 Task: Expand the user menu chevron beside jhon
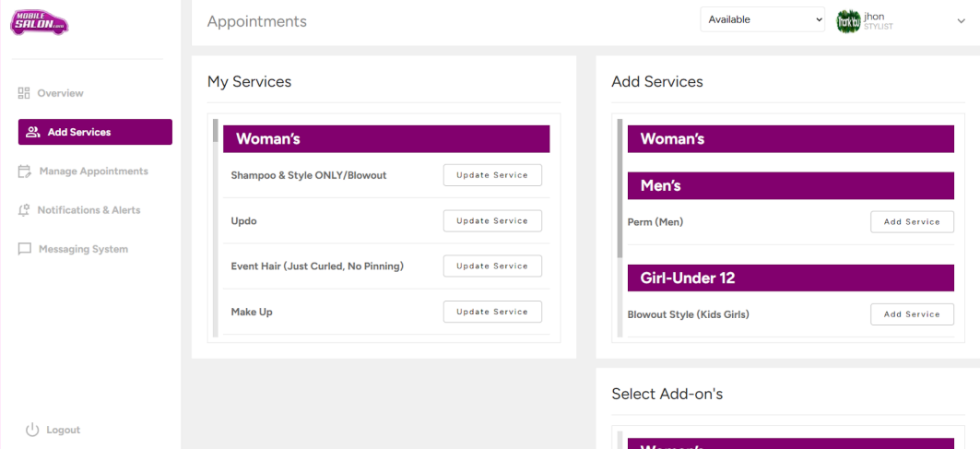click(x=961, y=21)
